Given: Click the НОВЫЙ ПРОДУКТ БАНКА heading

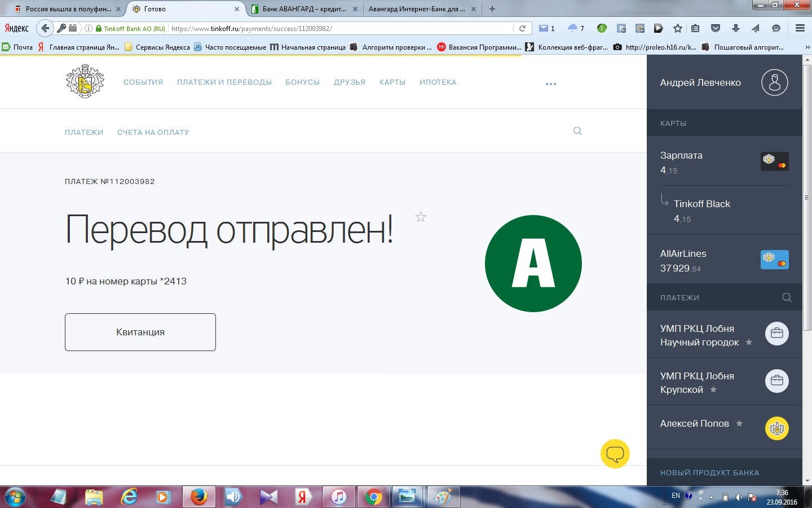Looking at the screenshot, I should click(710, 473).
